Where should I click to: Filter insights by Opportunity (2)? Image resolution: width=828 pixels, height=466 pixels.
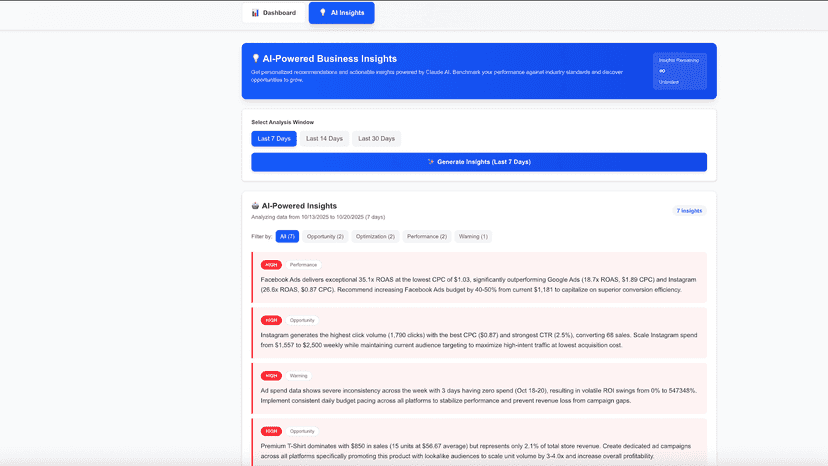tap(325, 236)
